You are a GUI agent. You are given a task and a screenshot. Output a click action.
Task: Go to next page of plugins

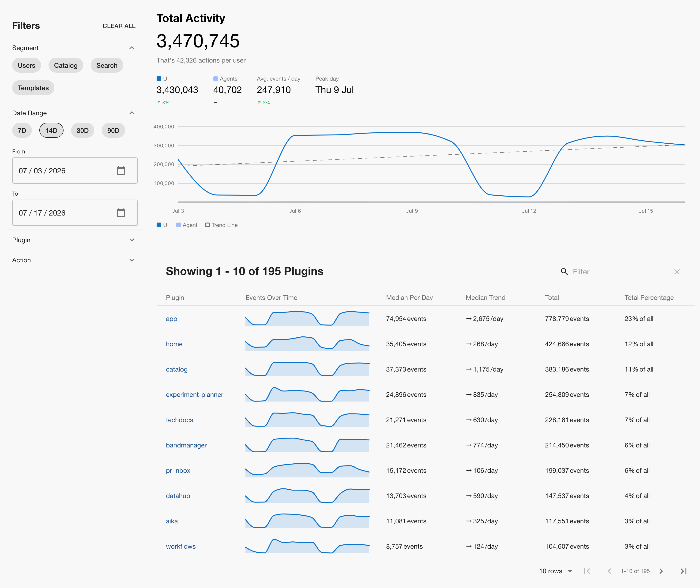[x=661, y=571]
